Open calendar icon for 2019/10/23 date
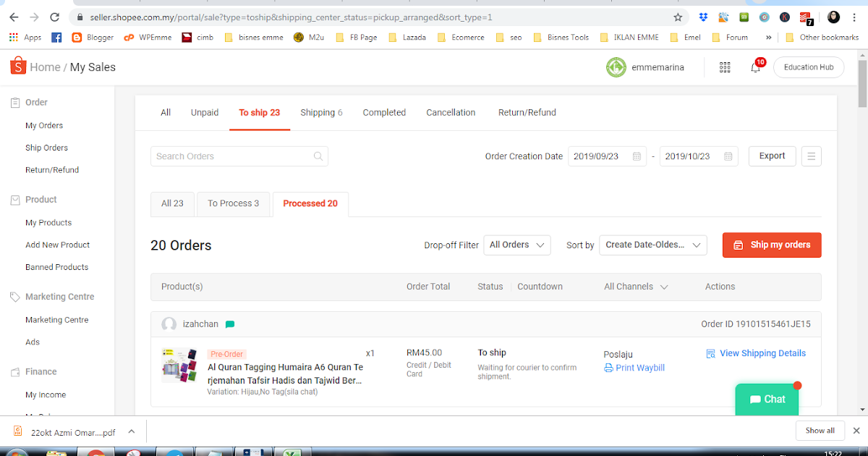Image resolution: width=868 pixels, height=456 pixels. (x=728, y=156)
